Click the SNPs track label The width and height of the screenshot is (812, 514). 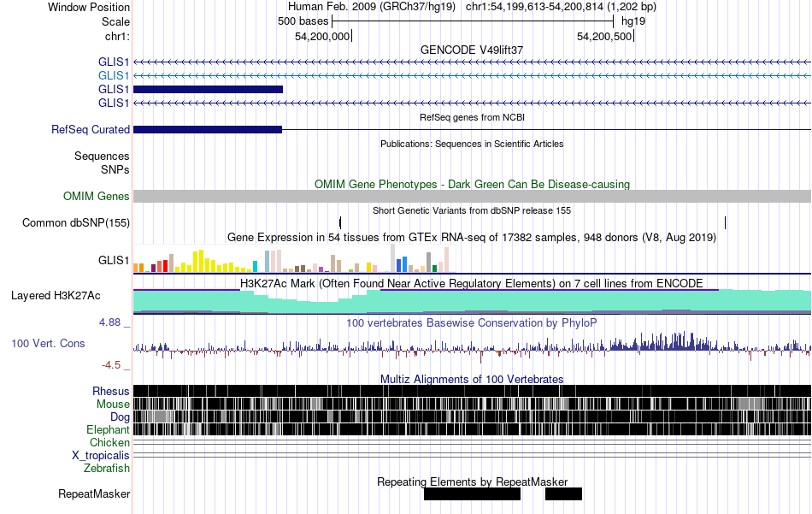point(115,169)
